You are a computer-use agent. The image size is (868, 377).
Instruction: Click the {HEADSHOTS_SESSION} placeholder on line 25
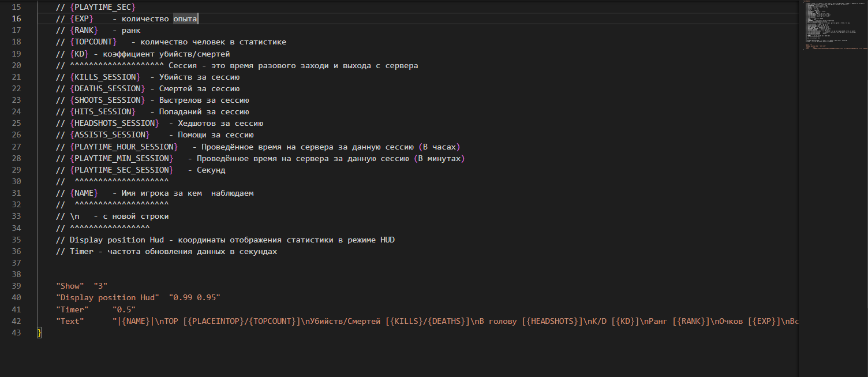coord(114,123)
